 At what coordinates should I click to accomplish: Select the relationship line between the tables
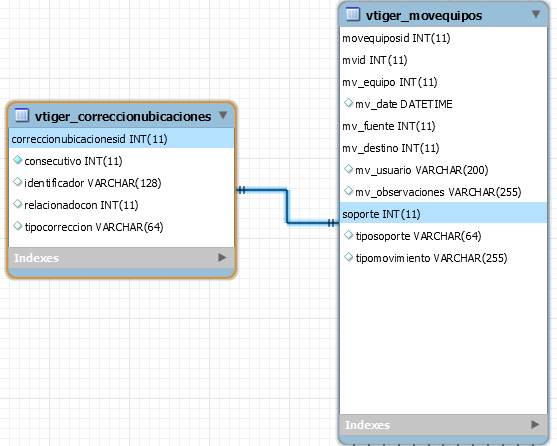pos(287,207)
